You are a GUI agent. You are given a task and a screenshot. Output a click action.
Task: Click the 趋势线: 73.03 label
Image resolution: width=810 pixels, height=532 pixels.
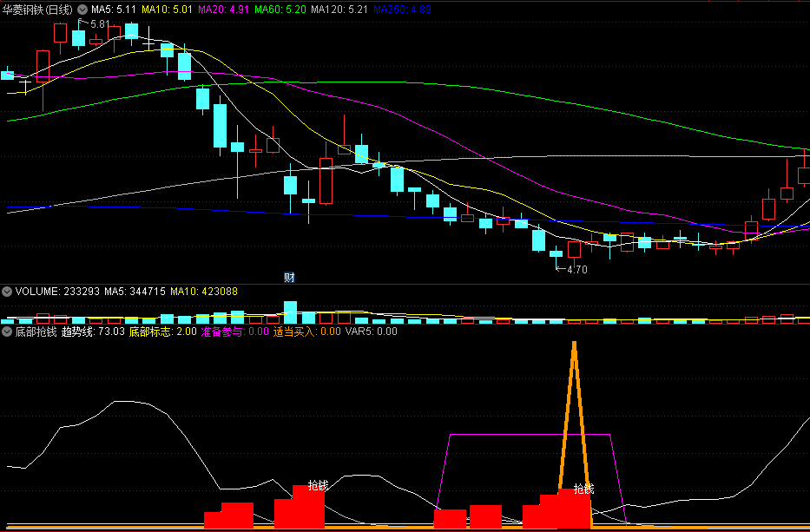[x=93, y=332]
